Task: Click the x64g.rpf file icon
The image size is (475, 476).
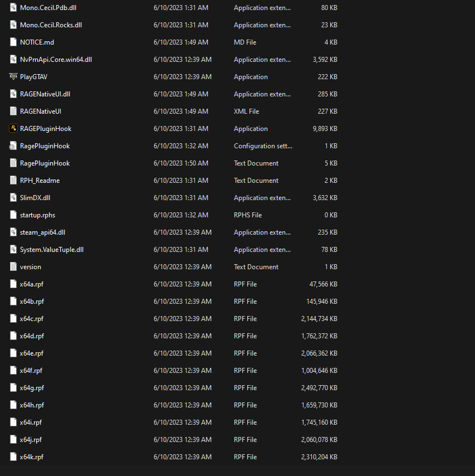Action: click(x=13, y=388)
